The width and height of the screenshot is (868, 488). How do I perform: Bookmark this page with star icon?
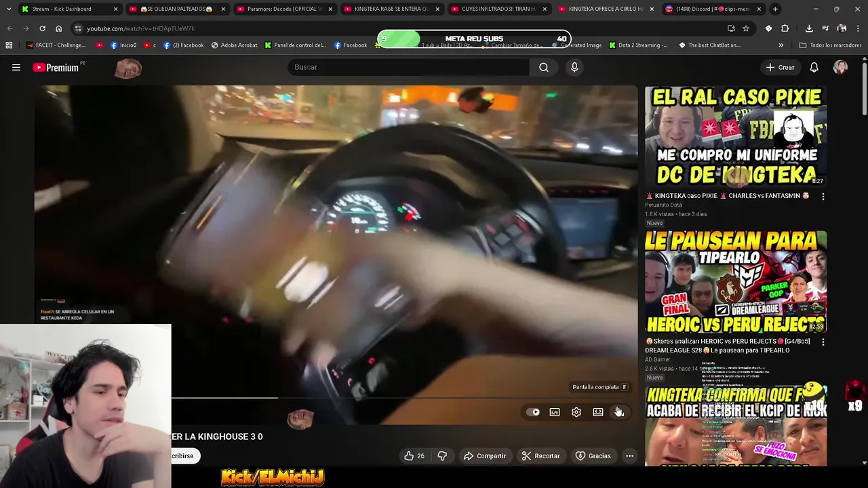[x=746, y=28]
